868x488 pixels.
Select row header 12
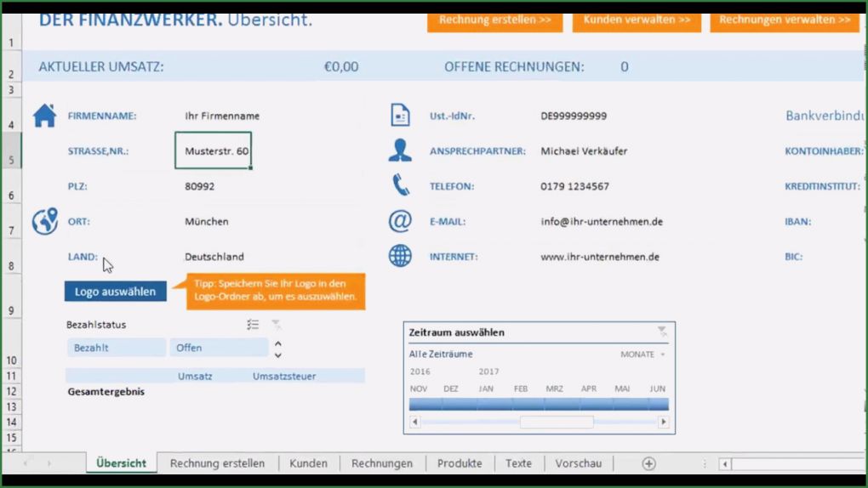pos(11,391)
